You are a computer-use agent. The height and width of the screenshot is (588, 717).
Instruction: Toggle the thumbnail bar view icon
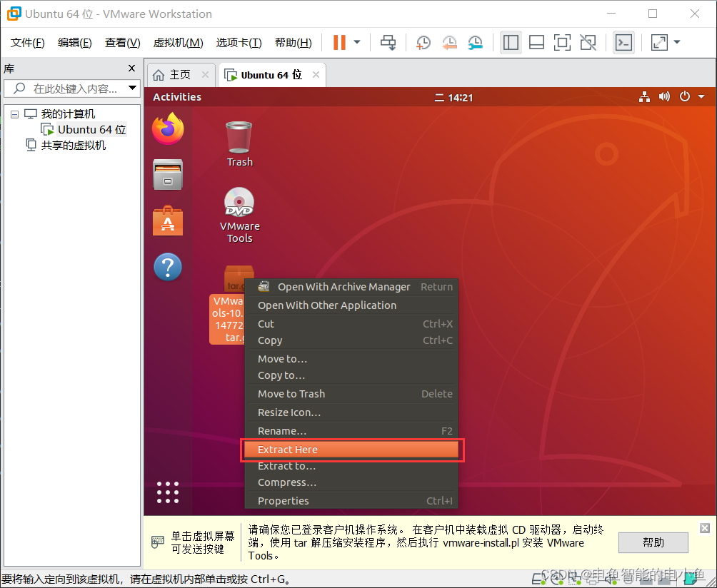[536, 43]
